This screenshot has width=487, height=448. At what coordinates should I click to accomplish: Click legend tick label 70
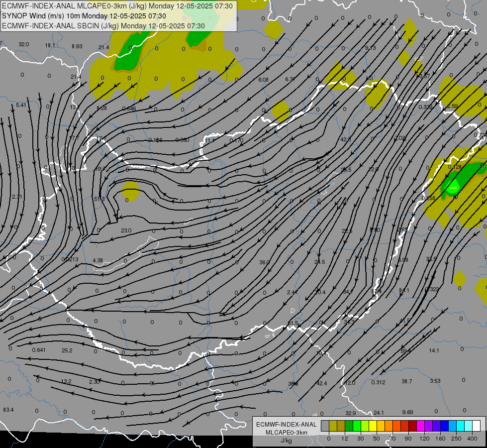click(392, 439)
